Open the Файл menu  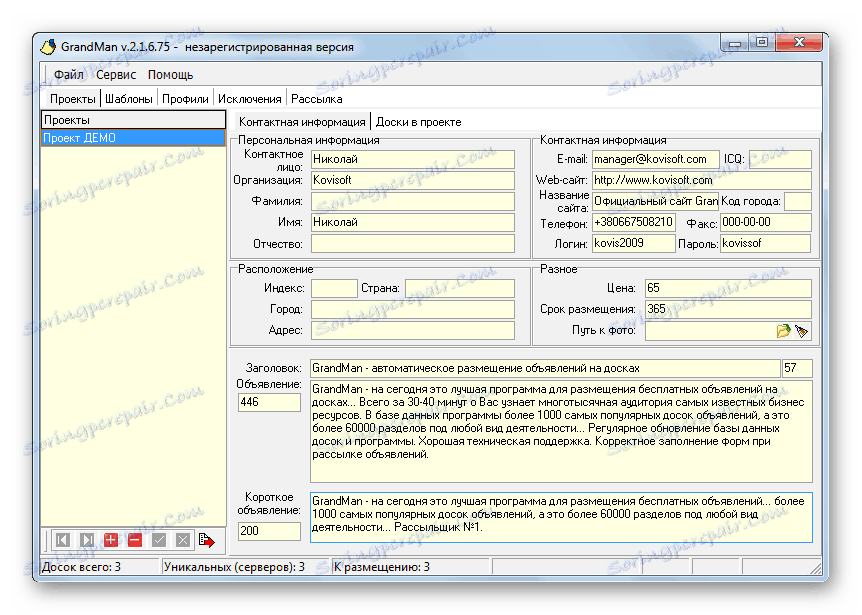[69, 75]
